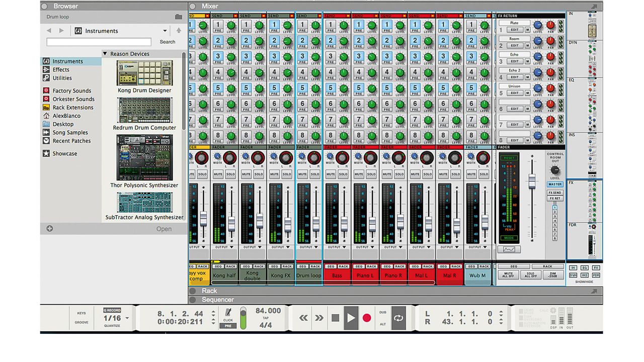
Task: Click the DIM -20dB button
Action: tap(553, 276)
